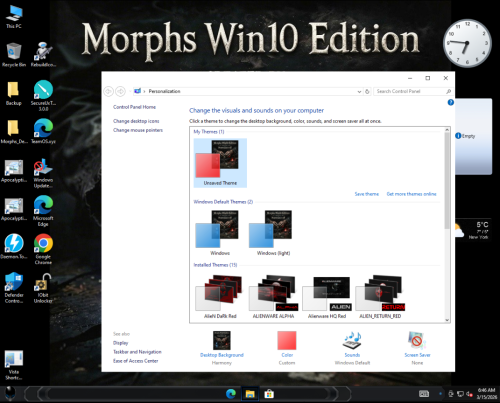500x403 pixels.
Task: Click the theme list scroll down arrow
Action: pyautogui.click(x=447, y=320)
